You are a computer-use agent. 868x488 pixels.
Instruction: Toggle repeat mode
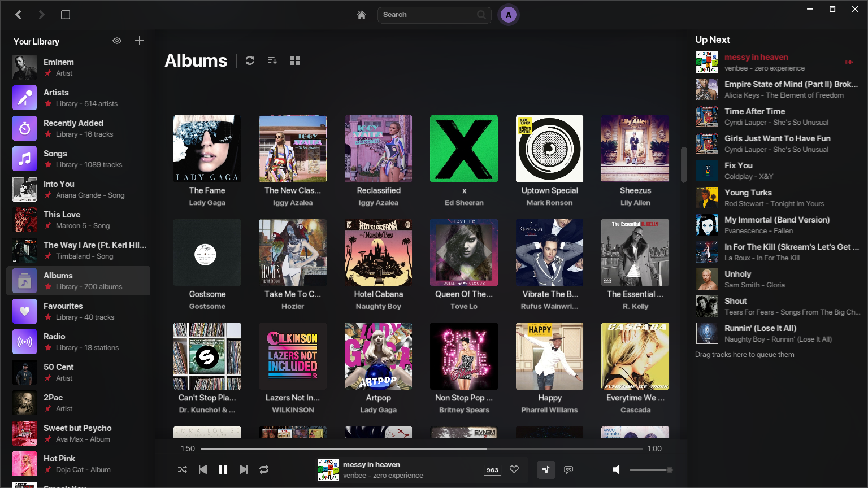(x=264, y=469)
